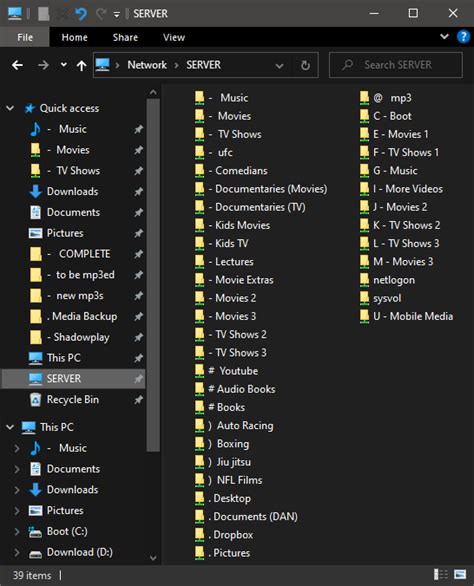Click Network in the address breadcrumb
Image resolution: width=474 pixels, height=586 pixels.
point(147,65)
